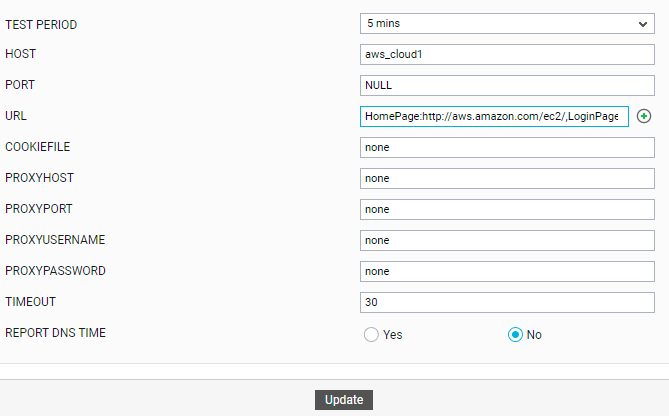Focus the PROXYPASSWORD input field
This screenshot has width=669, height=416.
(507, 271)
